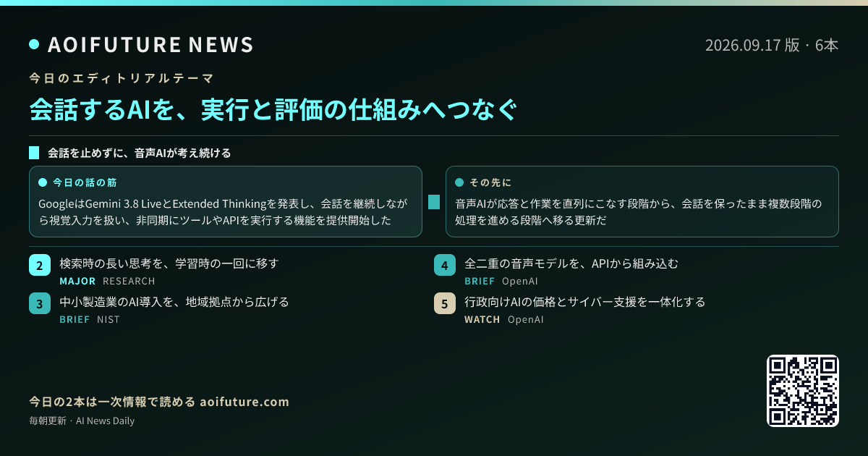Click the 音声AIが応答と作業 paragraph text
This screenshot has width=868, height=456.
[x=639, y=211]
